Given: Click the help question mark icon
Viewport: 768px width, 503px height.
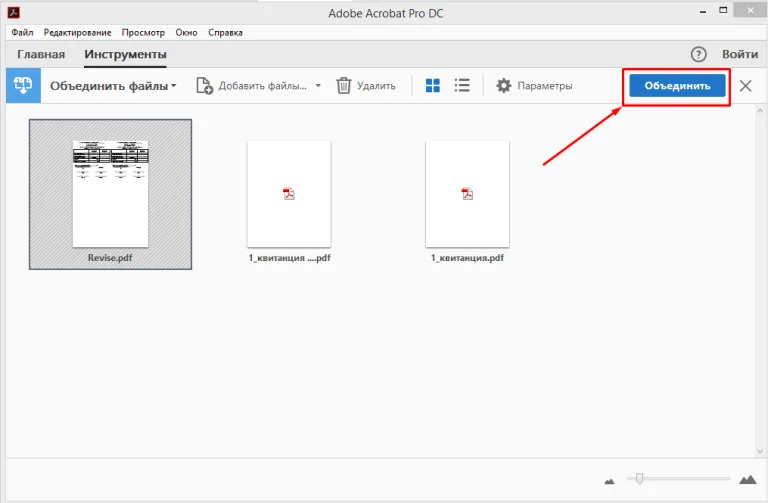Looking at the screenshot, I should (x=698, y=54).
